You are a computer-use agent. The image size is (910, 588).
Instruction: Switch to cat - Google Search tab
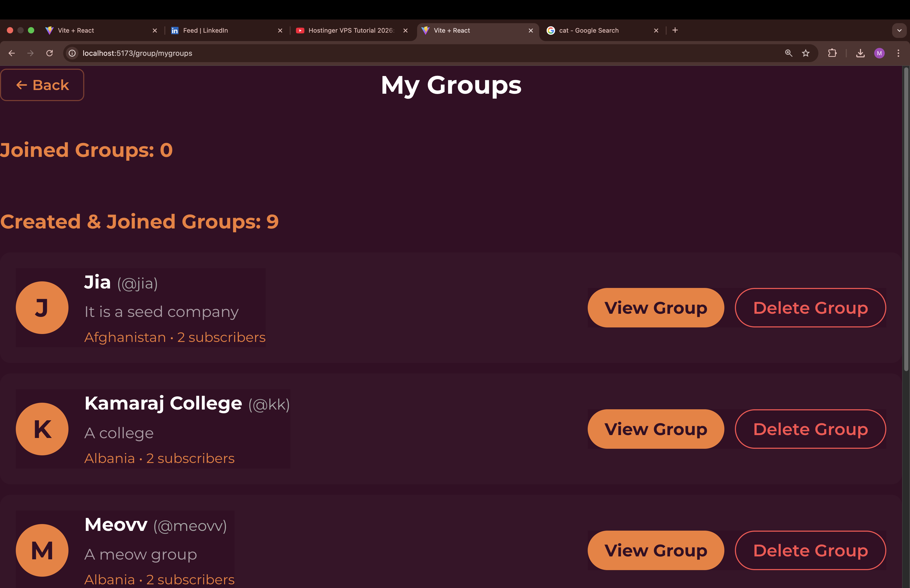(600, 31)
